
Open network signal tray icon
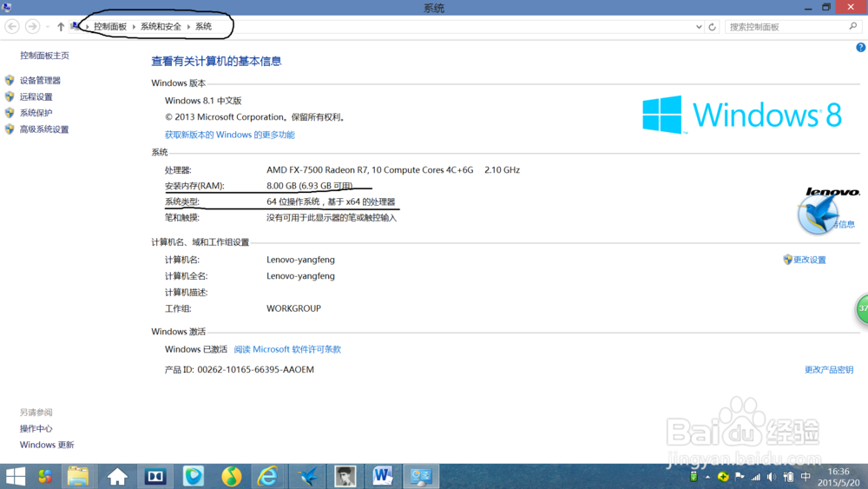pos(756,477)
